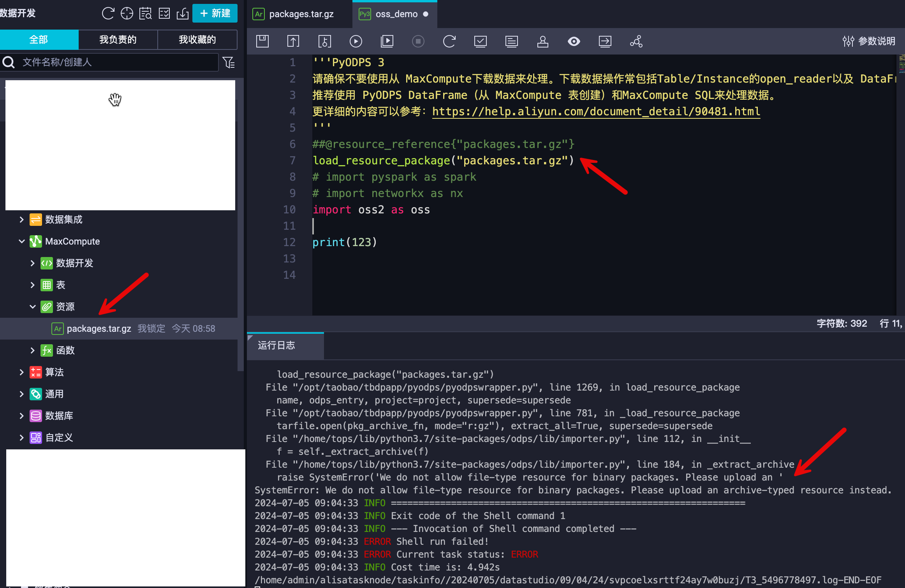The image size is (905, 588).
Task: Click the 数据集成 orange folder icon
Action: click(x=36, y=220)
